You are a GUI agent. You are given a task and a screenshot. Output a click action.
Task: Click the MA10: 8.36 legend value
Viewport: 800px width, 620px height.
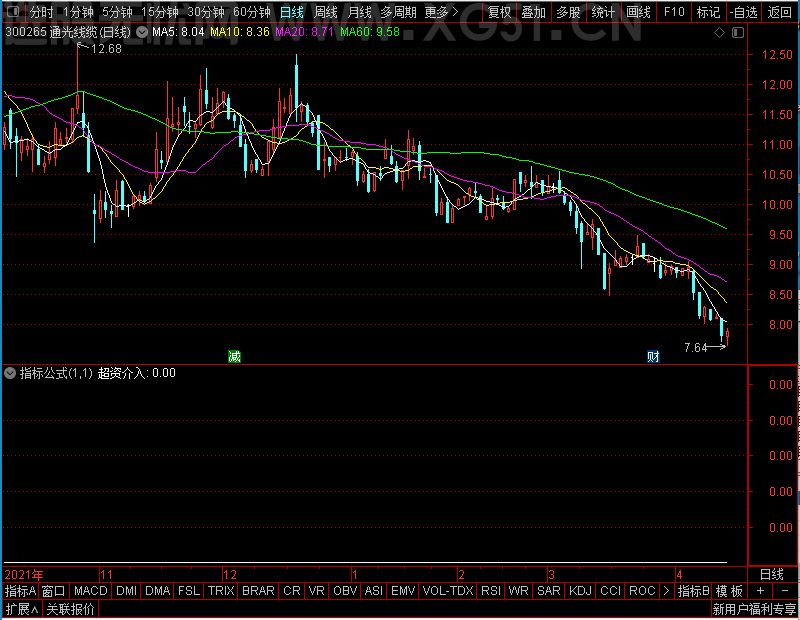(240, 32)
